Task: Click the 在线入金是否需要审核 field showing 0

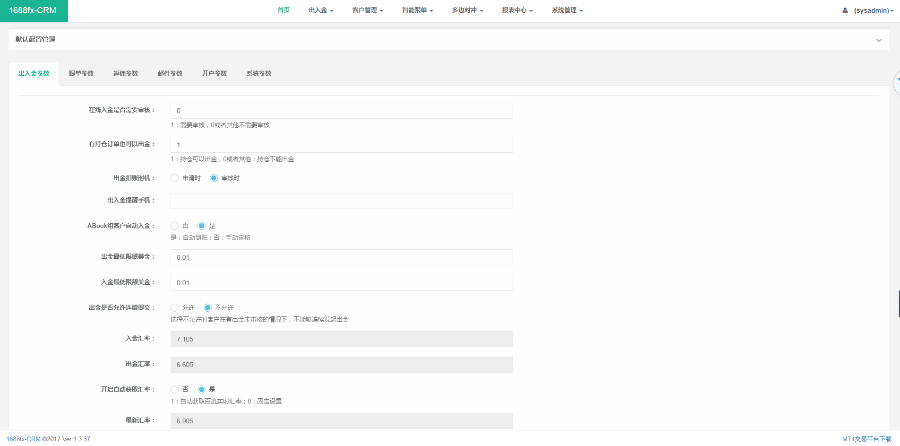Action: [x=342, y=110]
